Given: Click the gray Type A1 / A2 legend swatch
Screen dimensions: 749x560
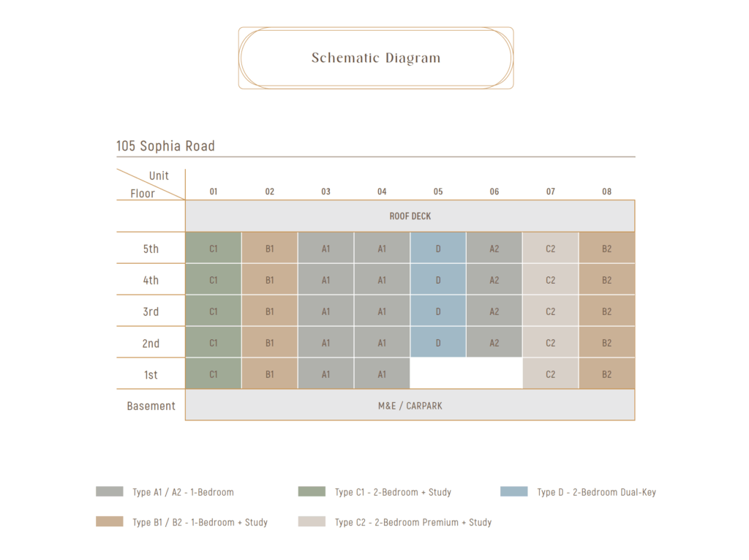Looking at the screenshot, I should [109, 492].
